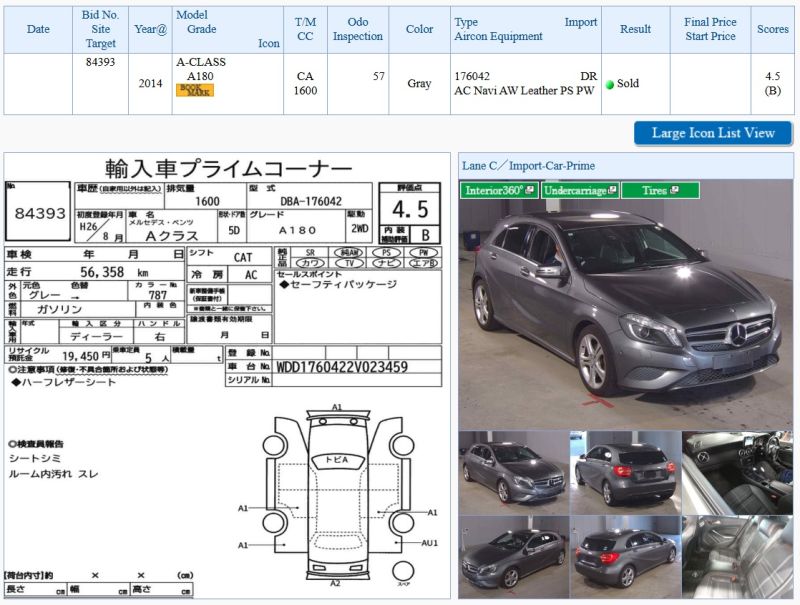
Task: Open the Tires photos
Action: click(x=660, y=190)
